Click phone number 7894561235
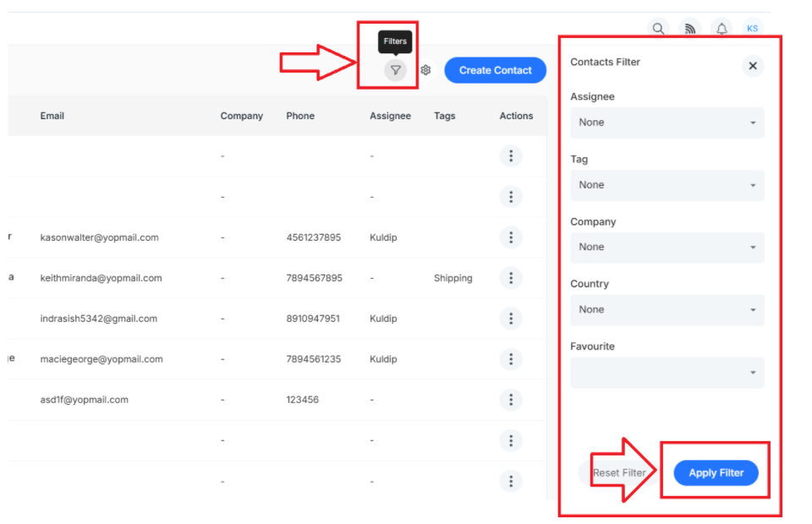 (314, 359)
